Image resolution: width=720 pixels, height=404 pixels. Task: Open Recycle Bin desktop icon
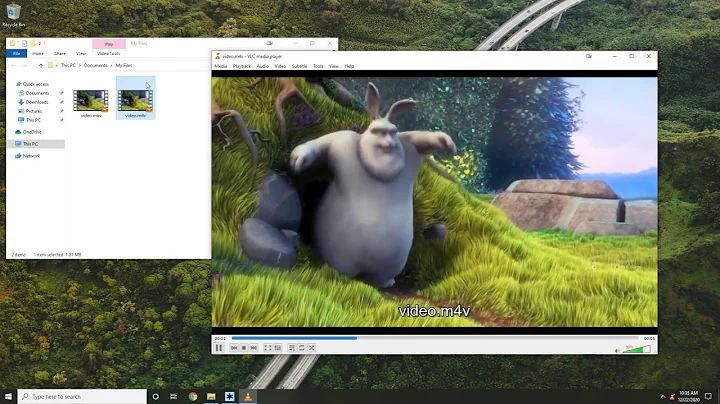pos(13,14)
